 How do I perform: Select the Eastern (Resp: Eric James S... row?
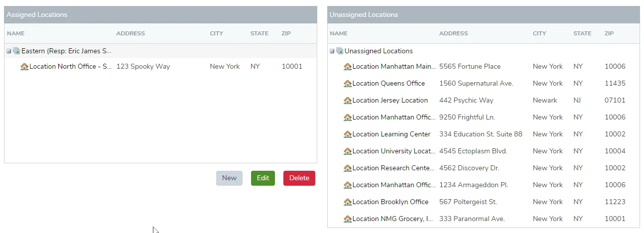(160, 51)
